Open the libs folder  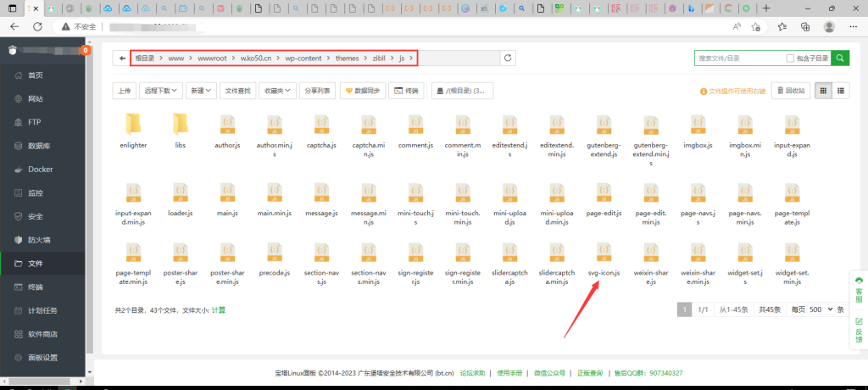(x=180, y=125)
